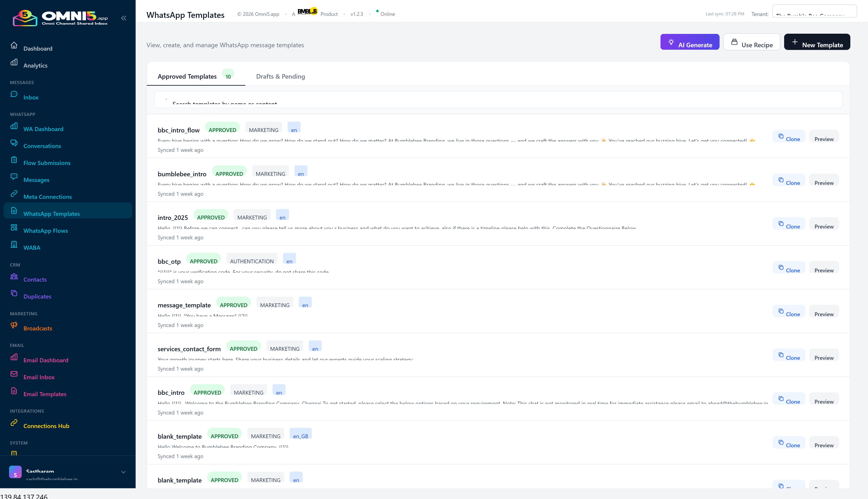Open the WhatsApp Flows icon

point(14,227)
